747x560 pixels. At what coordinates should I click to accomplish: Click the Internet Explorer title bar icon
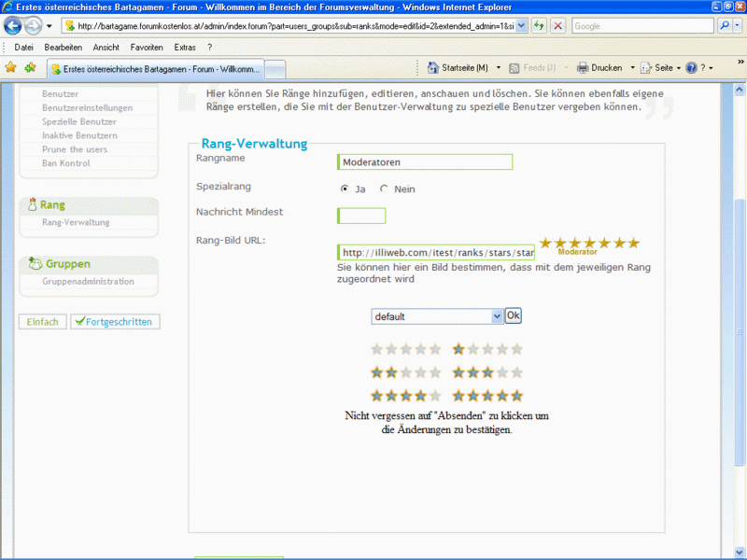click(7, 7)
